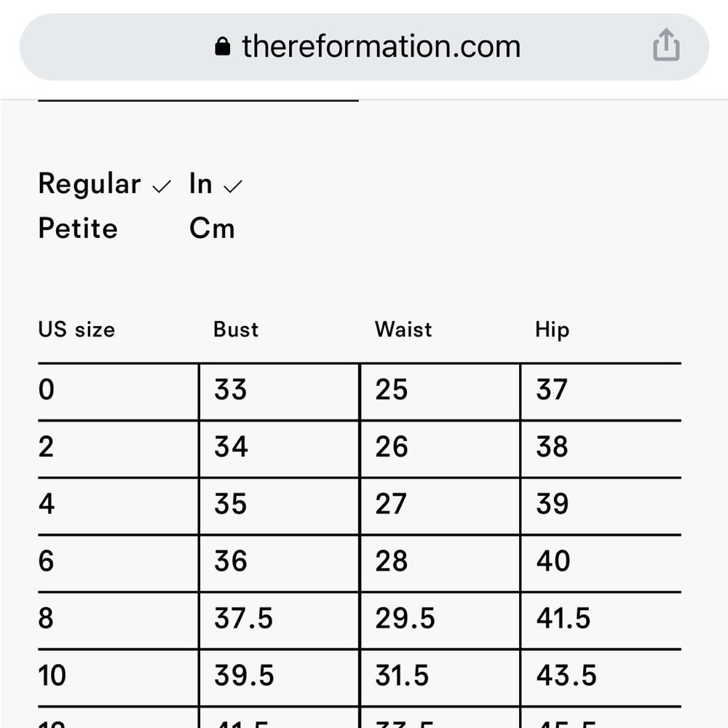Screen dimensions: 728x728
Task: Click the padlock security icon
Action: (x=222, y=47)
